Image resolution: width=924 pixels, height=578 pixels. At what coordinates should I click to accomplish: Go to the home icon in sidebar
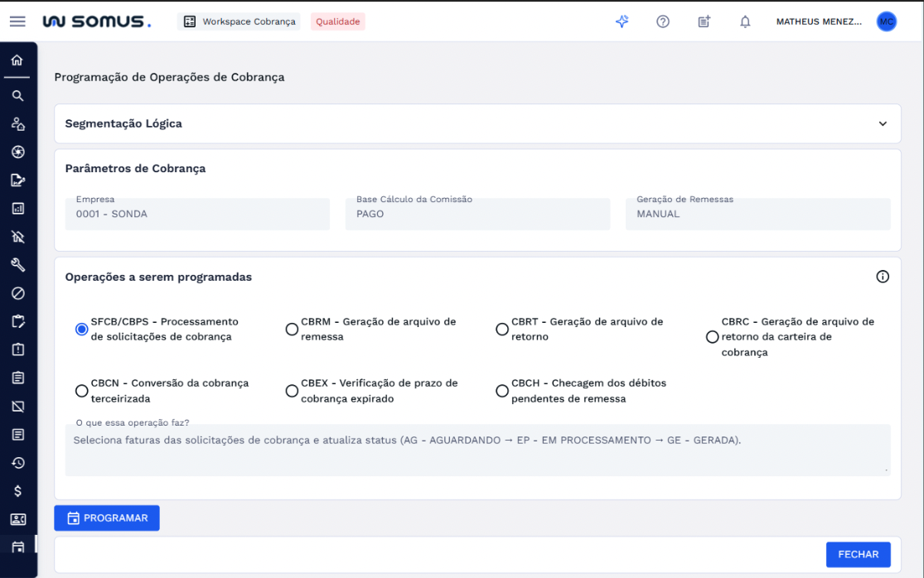[x=17, y=60]
